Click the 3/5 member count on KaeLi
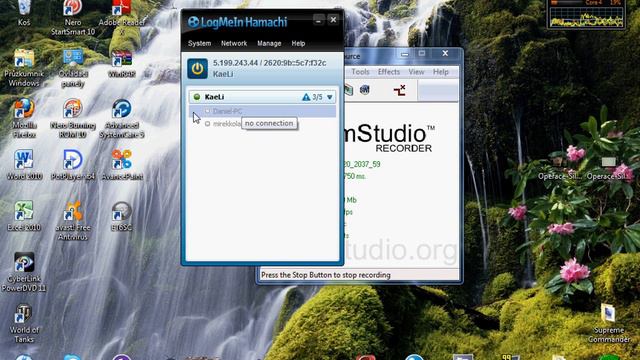Image resolution: width=640 pixels, height=360 pixels. click(317, 97)
